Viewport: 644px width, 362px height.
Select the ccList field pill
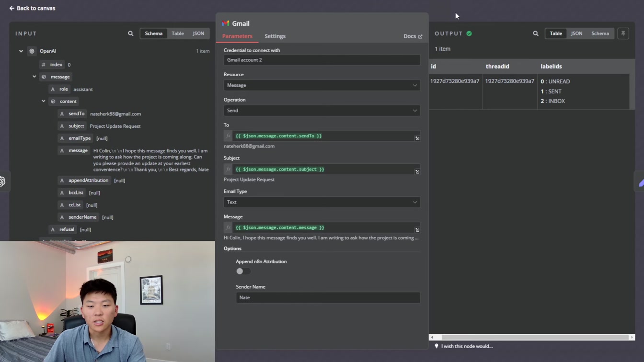click(70, 205)
